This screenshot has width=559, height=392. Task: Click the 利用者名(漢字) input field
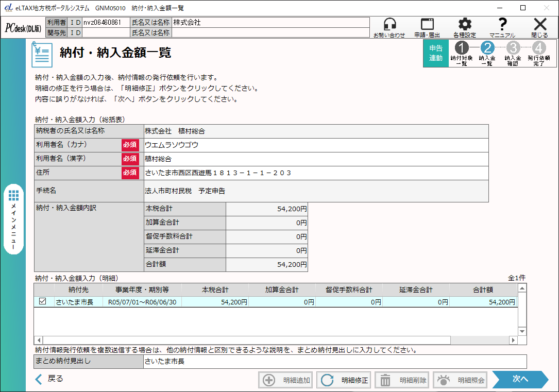[316, 159]
